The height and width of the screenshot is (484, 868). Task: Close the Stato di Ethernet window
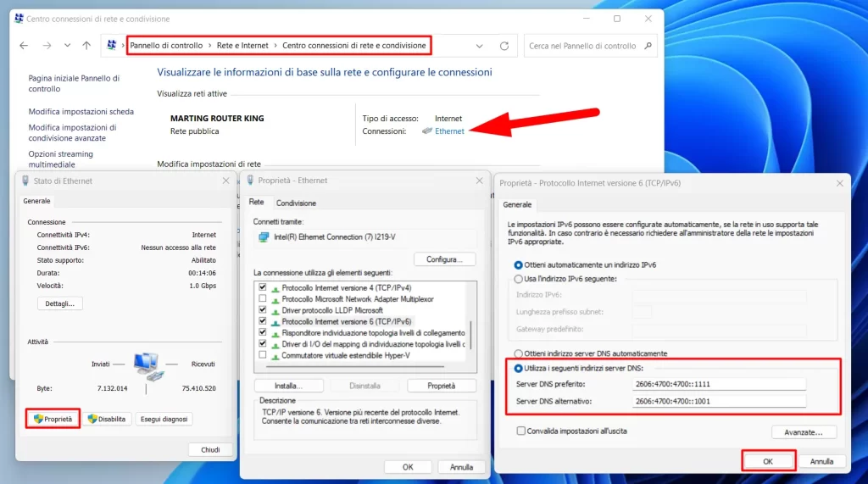point(225,181)
